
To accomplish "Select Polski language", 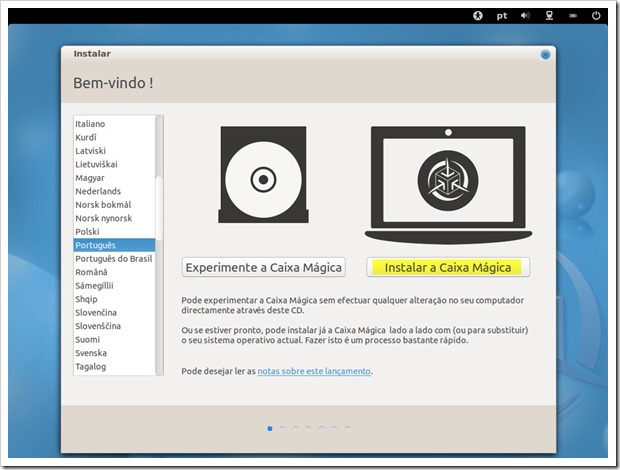I will tap(114, 232).
